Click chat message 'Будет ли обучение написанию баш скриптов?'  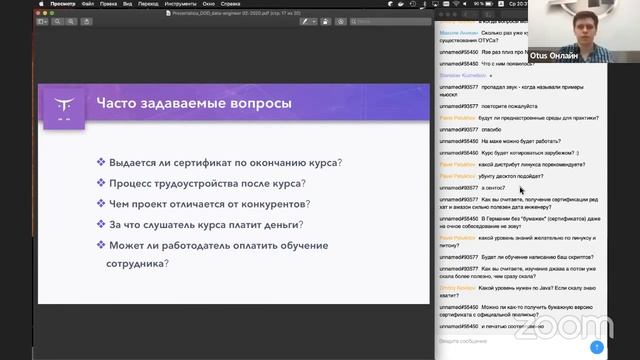click(538, 257)
